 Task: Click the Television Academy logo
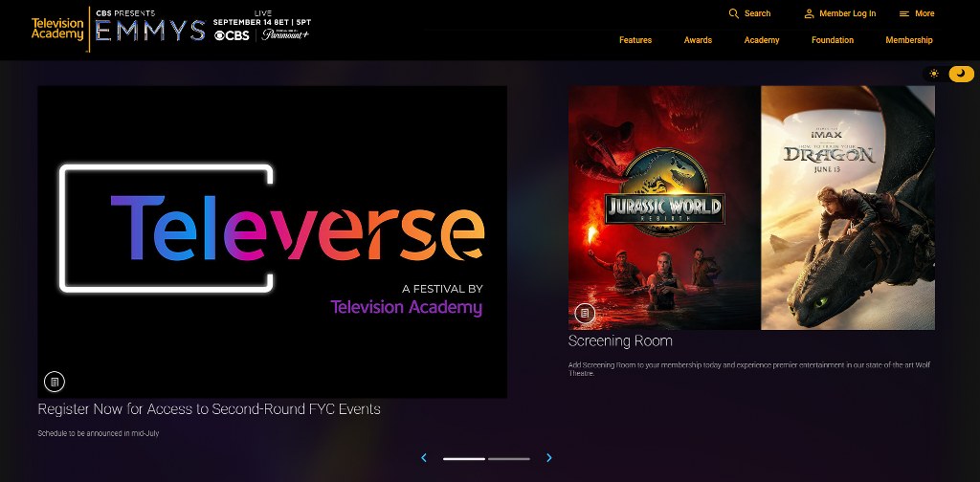(57, 29)
